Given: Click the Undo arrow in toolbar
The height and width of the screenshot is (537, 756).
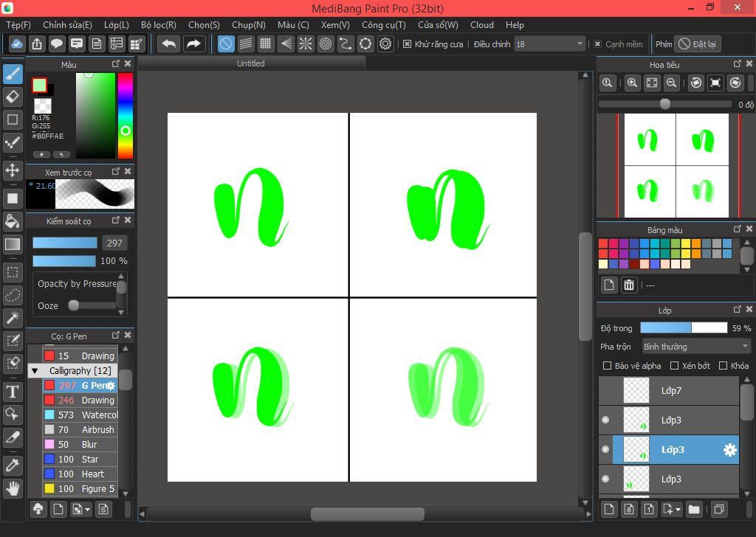Looking at the screenshot, I should [x=169, y=44].
